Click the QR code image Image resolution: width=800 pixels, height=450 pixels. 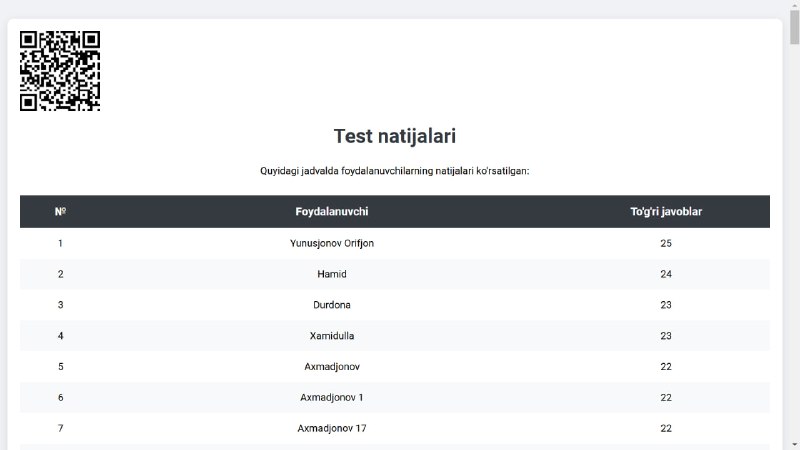coord(60,70)
